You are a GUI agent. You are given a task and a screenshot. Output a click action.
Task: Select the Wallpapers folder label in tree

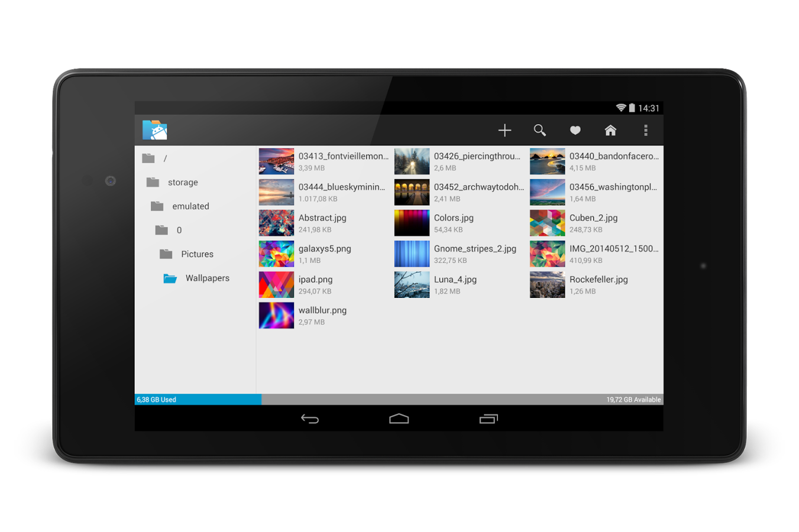207,278
